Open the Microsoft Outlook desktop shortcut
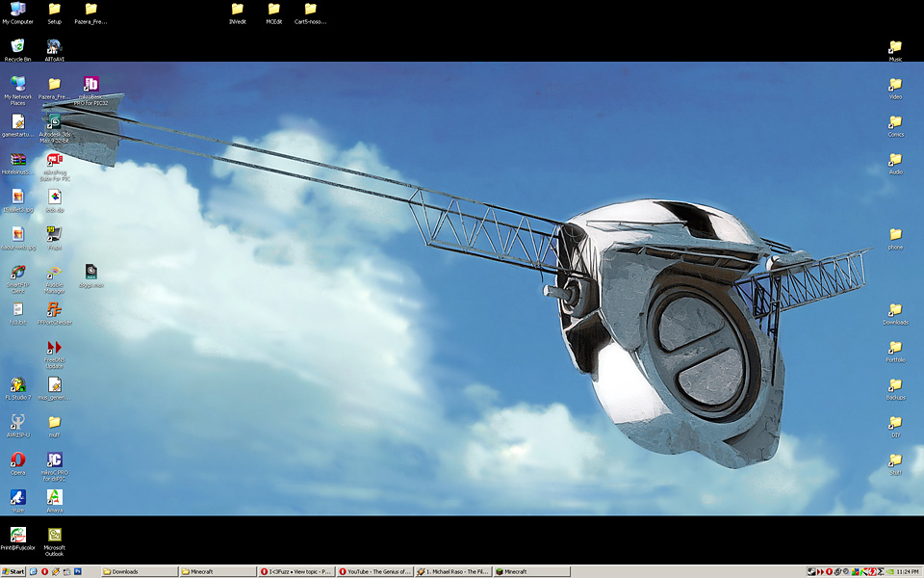The height and width of the screenshot is (578, 924). coord(55,535)
